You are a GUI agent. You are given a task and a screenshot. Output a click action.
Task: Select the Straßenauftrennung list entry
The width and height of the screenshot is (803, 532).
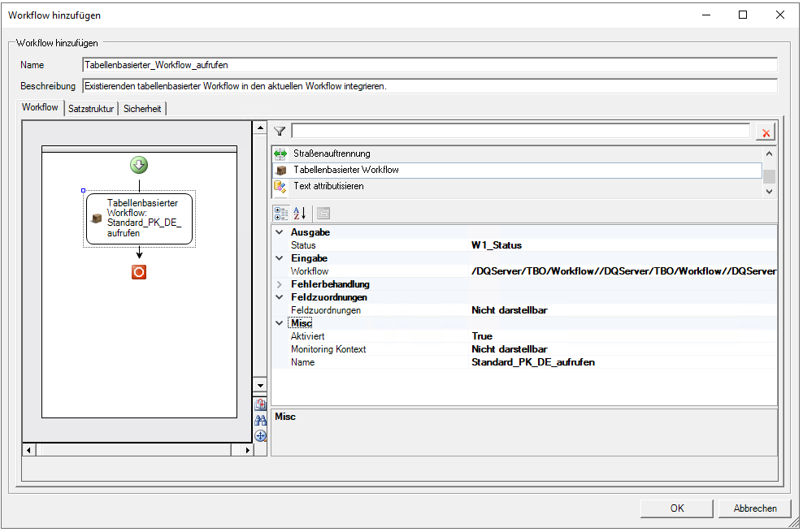point(517,154)
